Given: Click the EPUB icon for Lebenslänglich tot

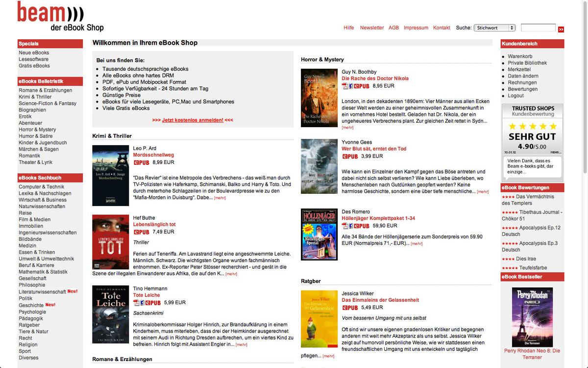Looking at the screenshot, I should 141,232.
